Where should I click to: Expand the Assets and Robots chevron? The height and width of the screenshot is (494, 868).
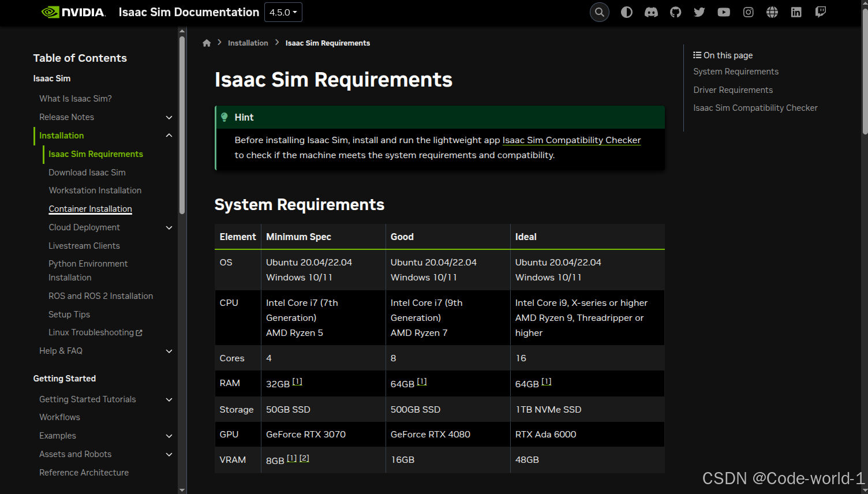[x=169, y=454]
